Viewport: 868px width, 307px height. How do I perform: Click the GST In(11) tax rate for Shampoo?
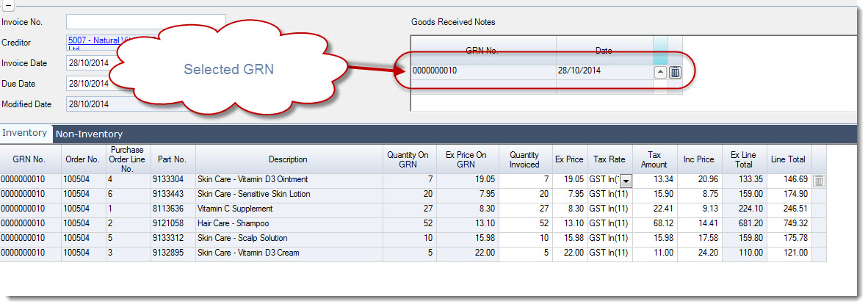tap(610, 223)
